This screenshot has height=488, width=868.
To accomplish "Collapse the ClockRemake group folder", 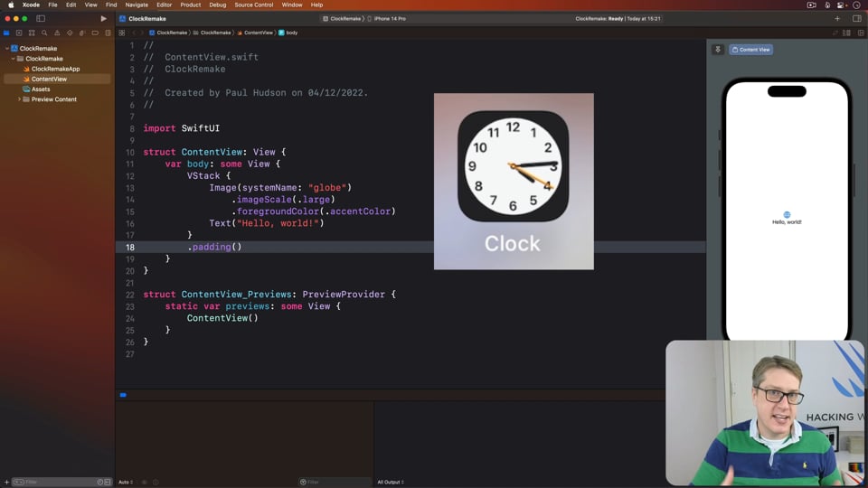I will pos(14,58).
